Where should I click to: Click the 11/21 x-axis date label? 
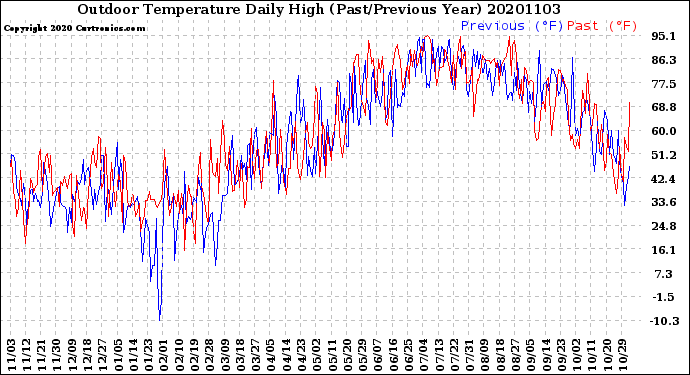pos(42,355)
